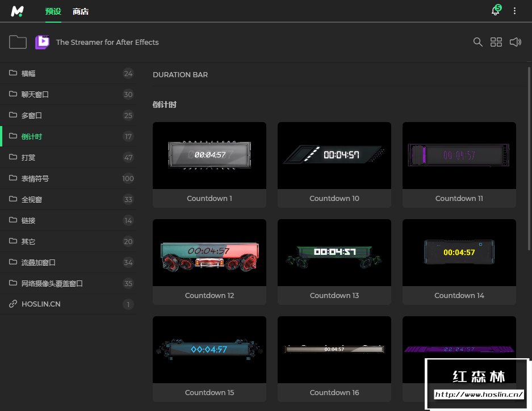Open the HOSLIN.CN link item

(x=41, y=304)
